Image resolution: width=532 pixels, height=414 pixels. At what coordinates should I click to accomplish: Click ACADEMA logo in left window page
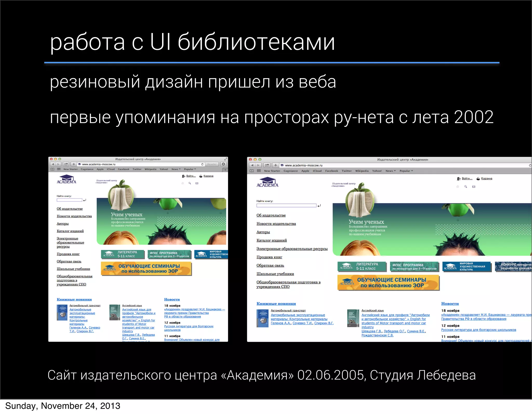click(66, 179)
